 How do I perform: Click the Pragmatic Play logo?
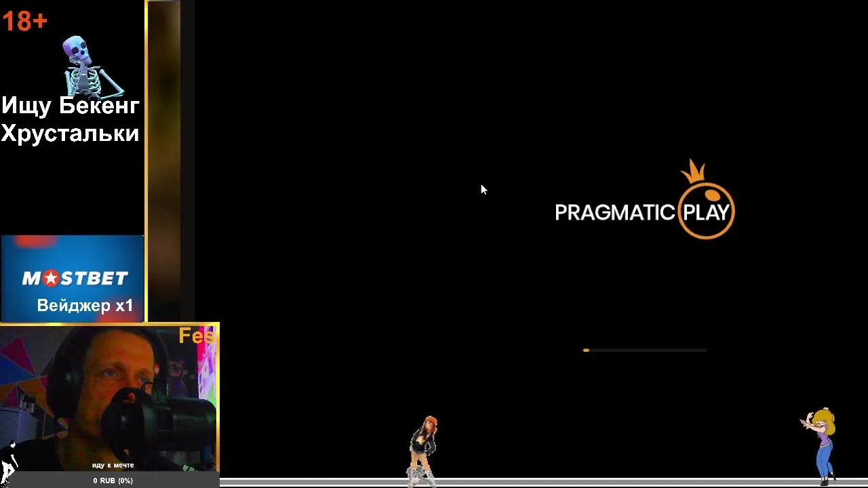click(x=645, y=199)
